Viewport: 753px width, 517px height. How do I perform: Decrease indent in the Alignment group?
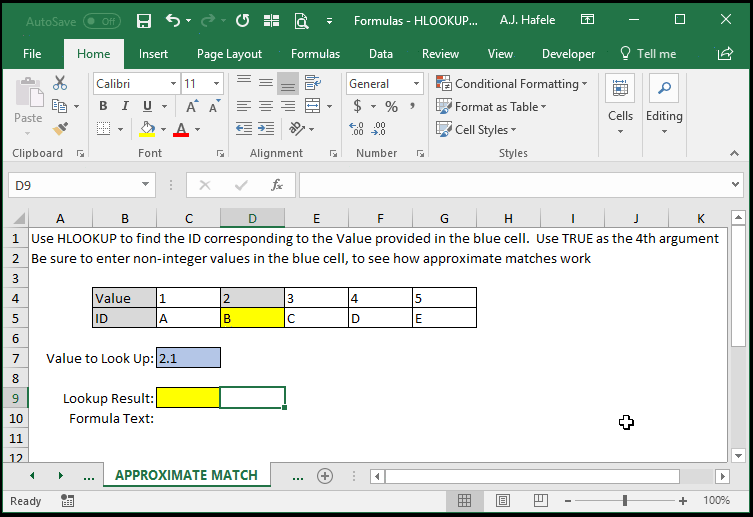click(x=243, y=129)
